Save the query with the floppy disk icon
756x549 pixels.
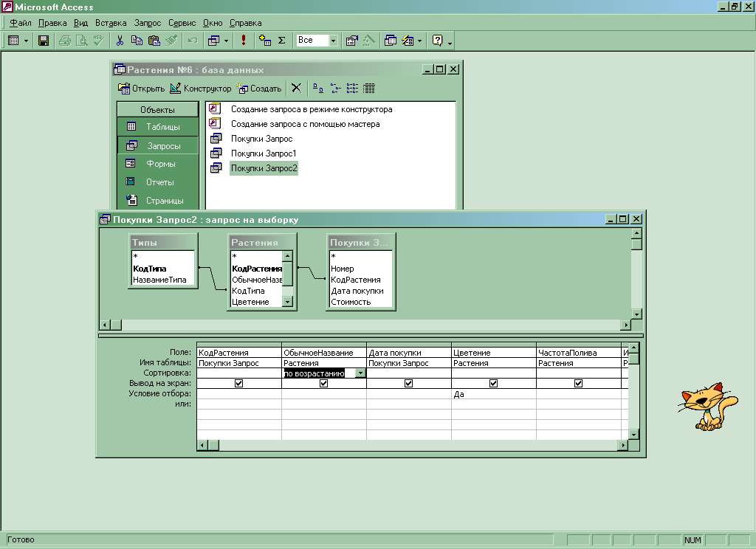pyautogui.click(x=44, y=41)
